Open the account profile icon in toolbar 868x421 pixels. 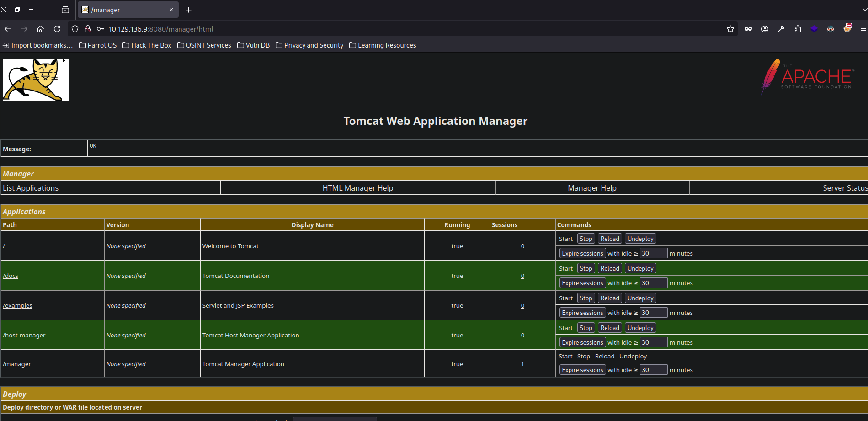click(765, 29)
